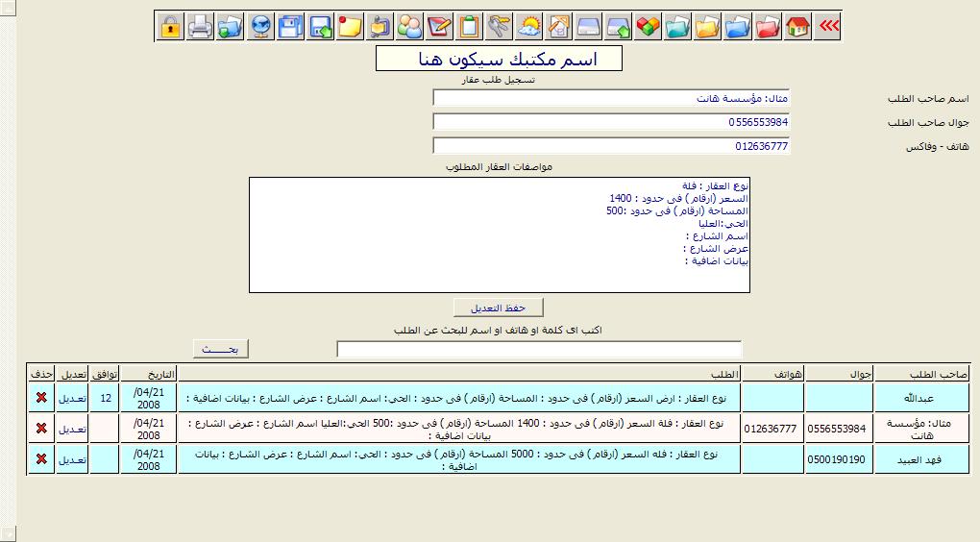Click the هواتف column header

(772, 374)
